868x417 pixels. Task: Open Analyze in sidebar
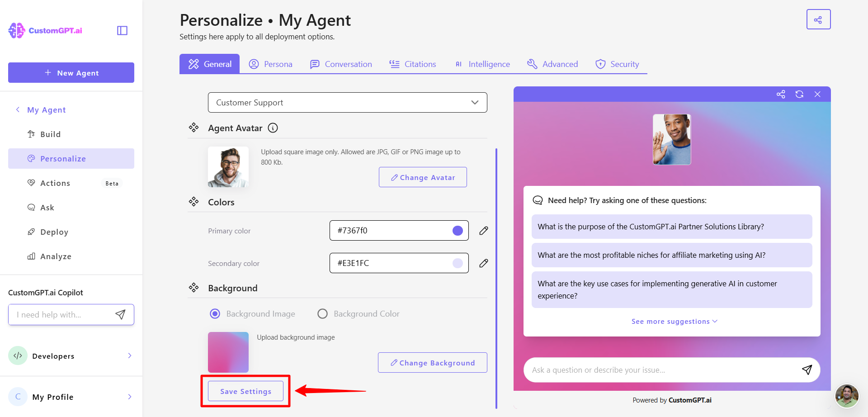(71, 256)
